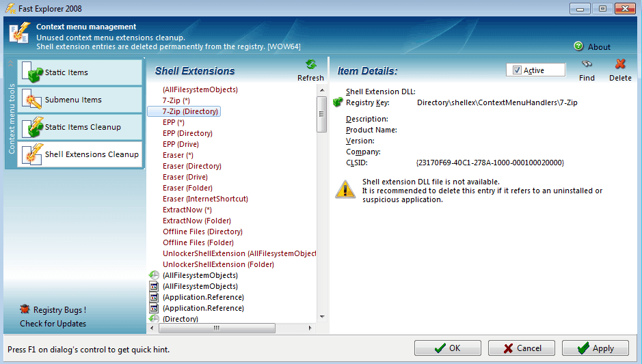This screenshot has width=642, height=364.
Task: Click the Find label
Action: [x=587, y=78]
